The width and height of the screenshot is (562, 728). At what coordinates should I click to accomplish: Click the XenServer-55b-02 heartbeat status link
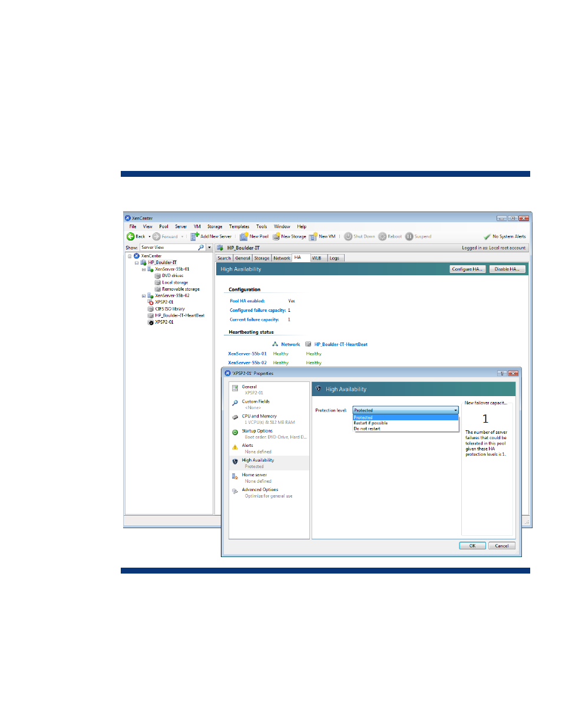coord(247,363)
